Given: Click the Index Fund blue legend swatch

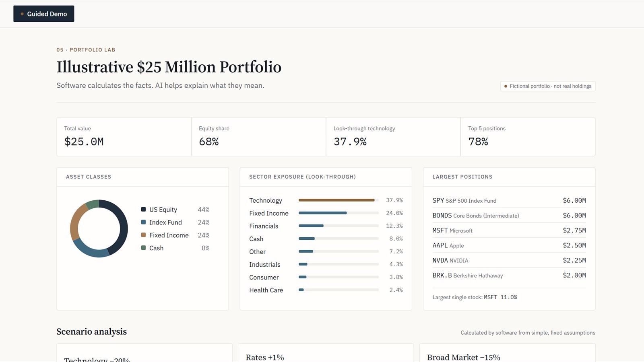Looking at the screenshot, I should (x=143, y=222).
